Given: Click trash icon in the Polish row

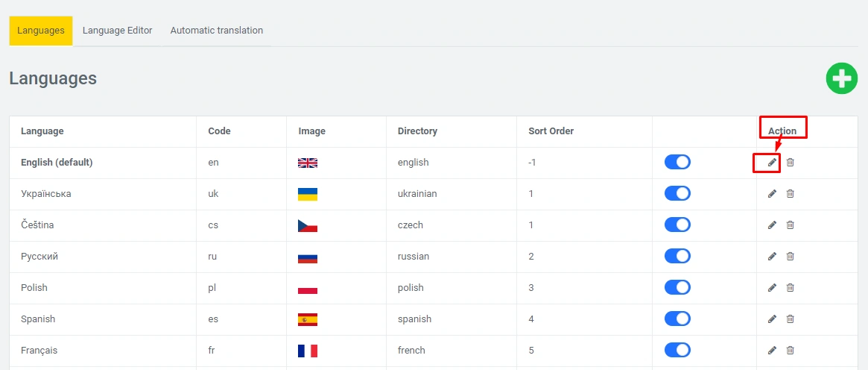Looking at the screenshot, I should pyautogui.click(x=791, y=288).
